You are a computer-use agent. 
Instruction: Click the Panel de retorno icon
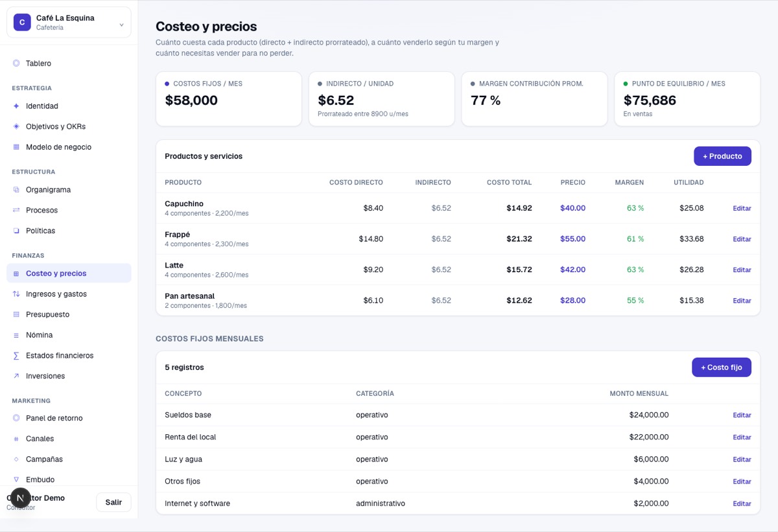click(16, 418)
